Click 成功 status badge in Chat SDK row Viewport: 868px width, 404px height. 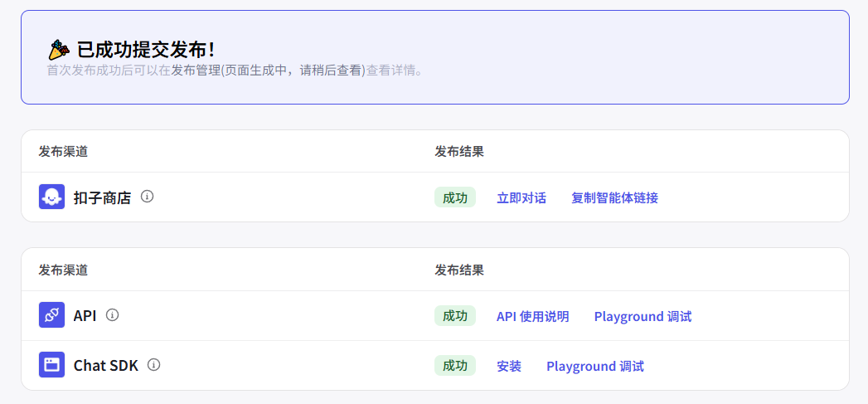pos(455,366)
